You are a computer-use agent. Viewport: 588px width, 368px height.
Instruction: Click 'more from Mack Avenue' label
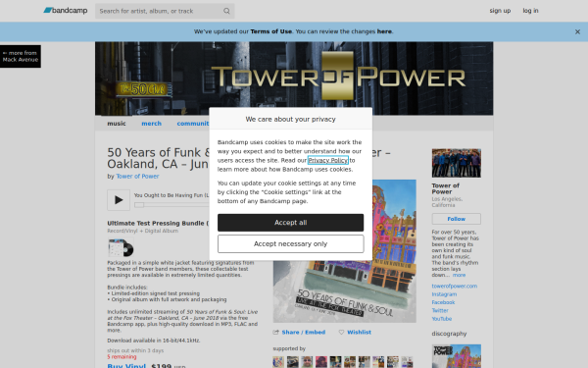(x=21, y=56)
